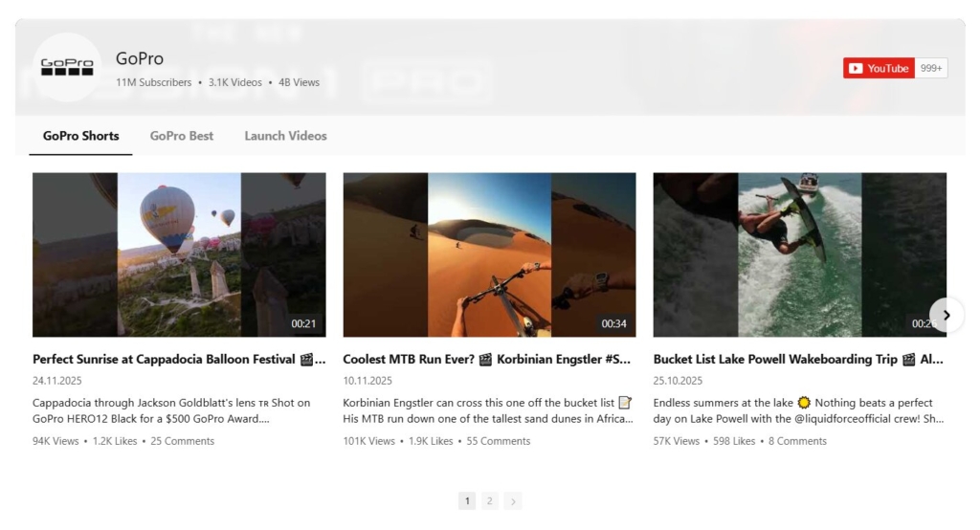Click description starting Endless summers at the lake
The width and height of the screenshot is (980, 530).
[799, 410]
